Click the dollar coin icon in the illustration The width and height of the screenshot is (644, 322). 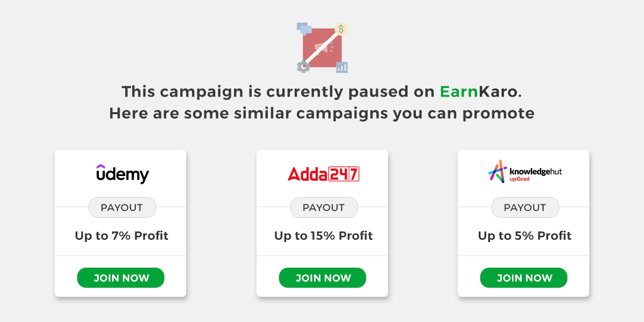tap(340, 28)
